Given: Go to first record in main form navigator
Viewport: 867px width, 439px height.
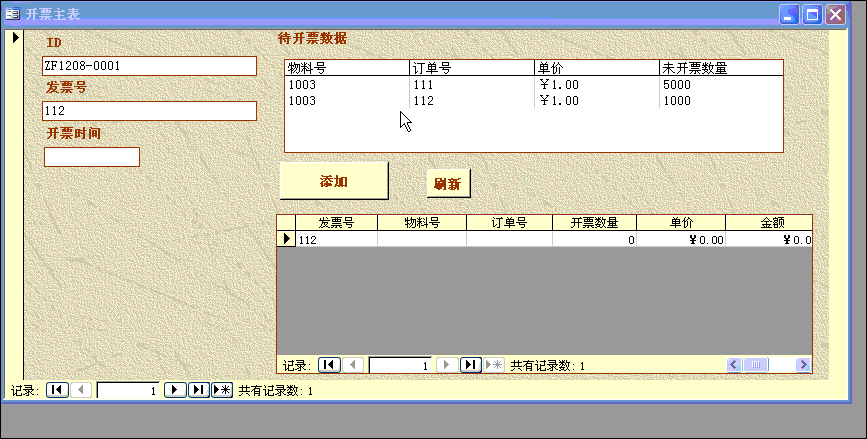Looking at the screenshot, I should [x=57, y=390].
